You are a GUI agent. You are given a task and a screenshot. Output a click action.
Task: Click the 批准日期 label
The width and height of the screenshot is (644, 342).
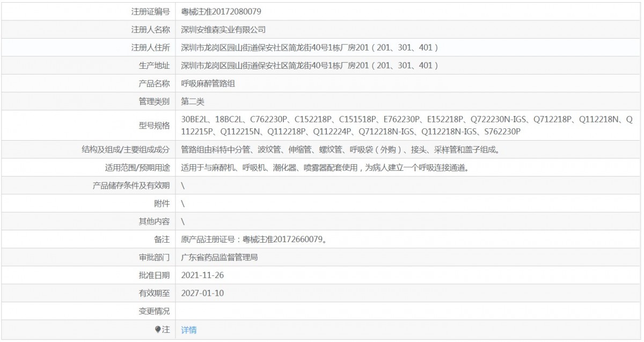(x=154, y=275)
